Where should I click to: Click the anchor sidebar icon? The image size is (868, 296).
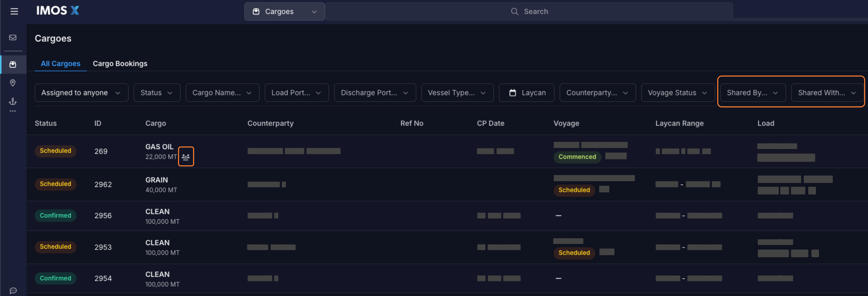13,101
